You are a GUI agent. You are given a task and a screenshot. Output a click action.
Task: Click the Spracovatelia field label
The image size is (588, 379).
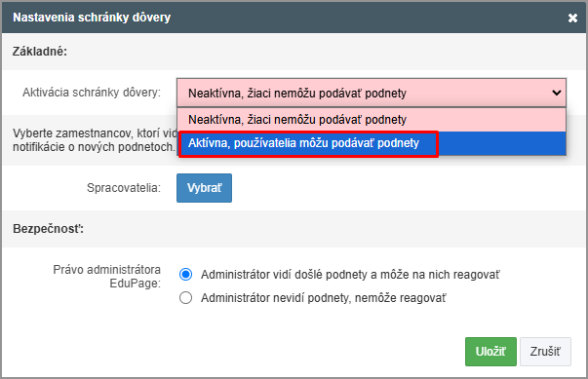pyautogui.click(x=124, y=188)
